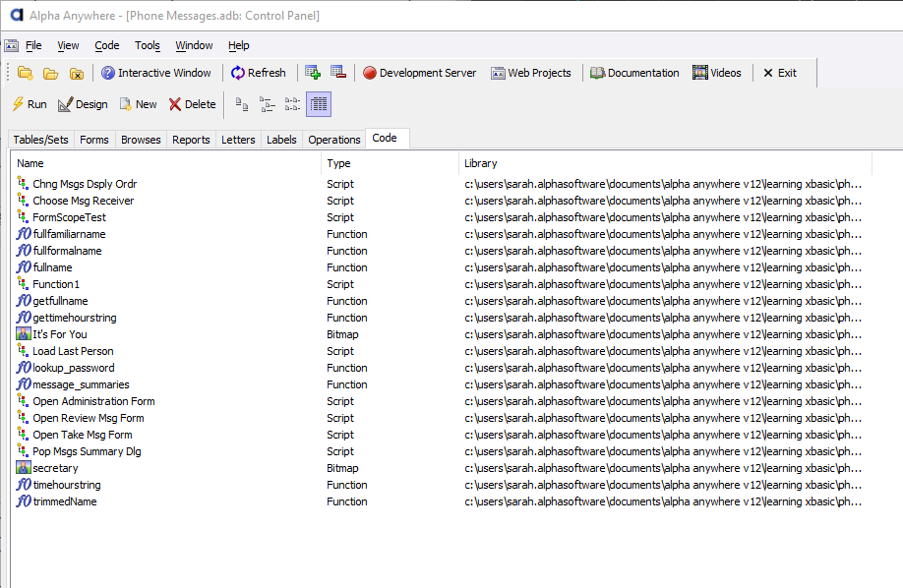This screenshot has height=588, width=903.
Task: Click the Load Last Person script icon
Action: (x=23, y=350)
